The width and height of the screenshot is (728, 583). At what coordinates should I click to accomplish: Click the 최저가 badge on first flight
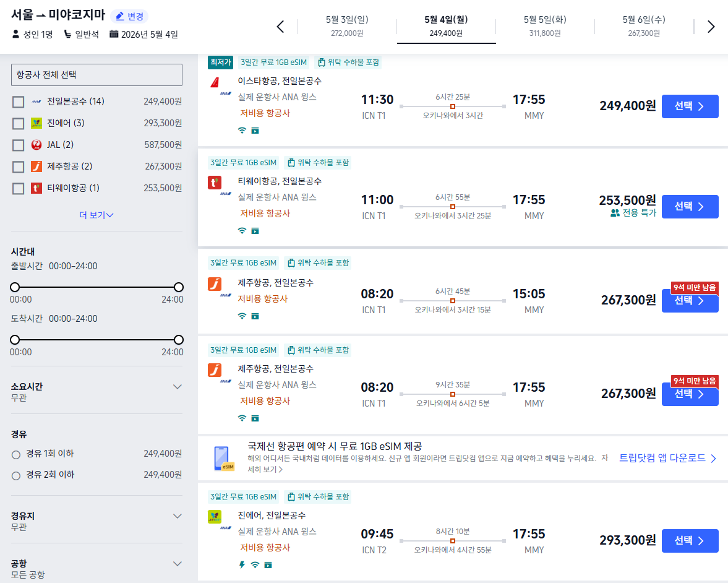click(x=221, y=63)
